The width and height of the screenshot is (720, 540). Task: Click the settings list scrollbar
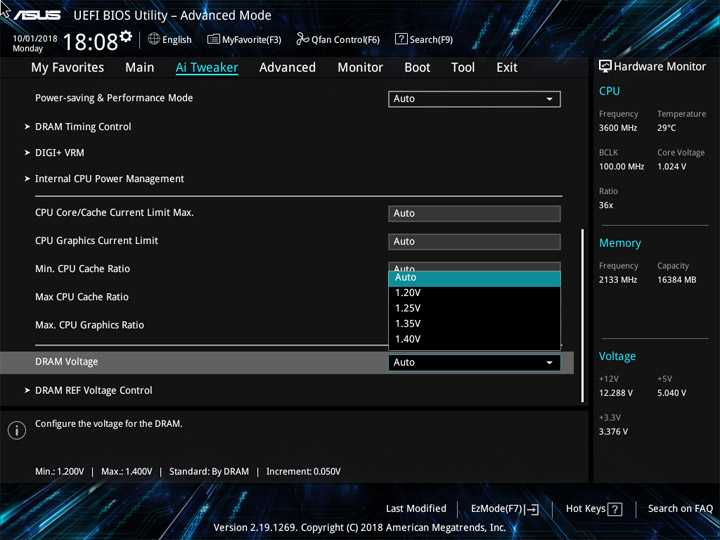pyautogui.click(x=583, y=315)
